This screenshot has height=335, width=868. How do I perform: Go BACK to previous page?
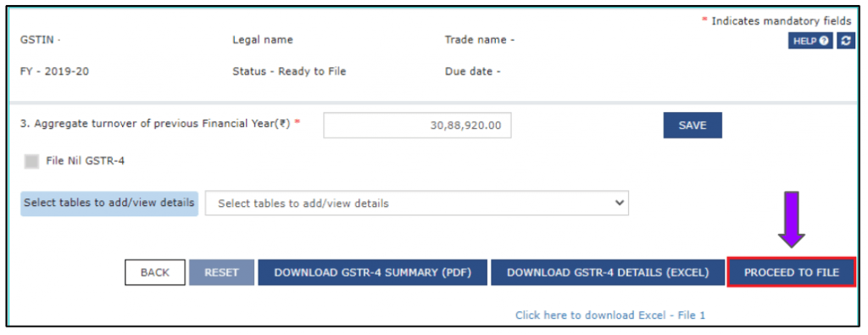click(x=155, y=272)
